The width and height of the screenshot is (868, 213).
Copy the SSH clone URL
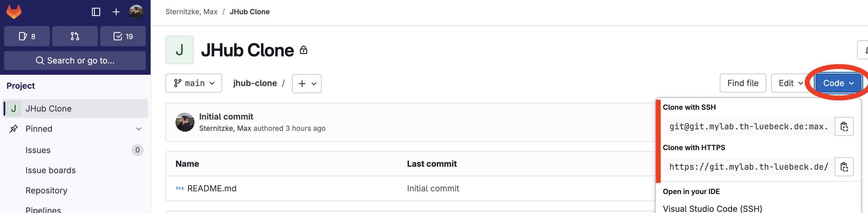coord(844,127)
